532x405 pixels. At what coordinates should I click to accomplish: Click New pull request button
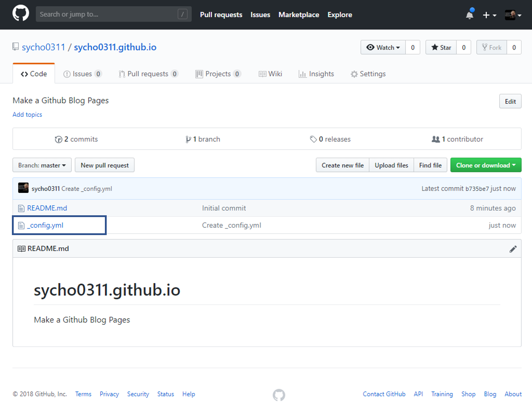click(x=105, y=165)
